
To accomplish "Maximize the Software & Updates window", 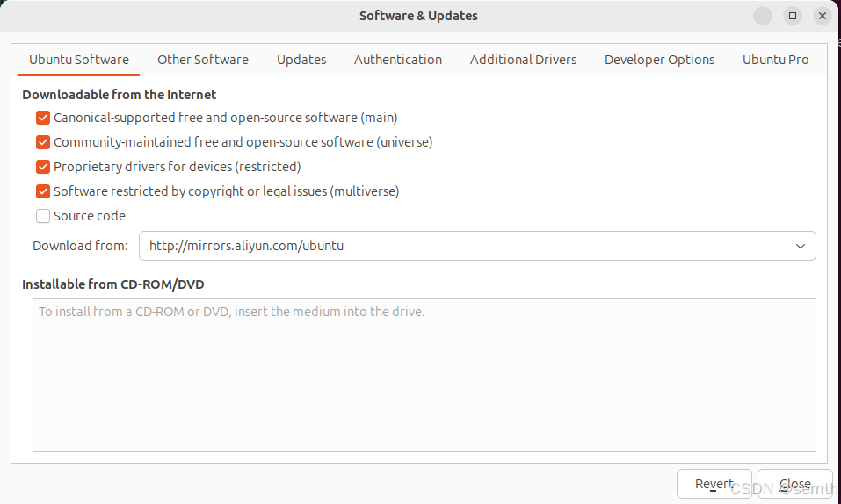I will click(x=792, y=16).
